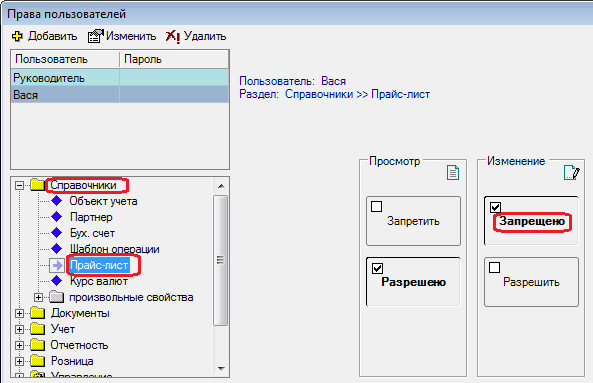Expand the Розница tree node
This screenshot has height=383, width=593.
click(19, 361)
